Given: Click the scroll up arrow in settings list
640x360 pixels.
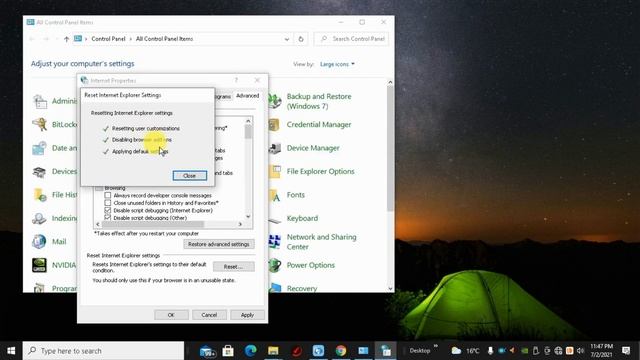Looking at the screenshot, I should (248, 121).
